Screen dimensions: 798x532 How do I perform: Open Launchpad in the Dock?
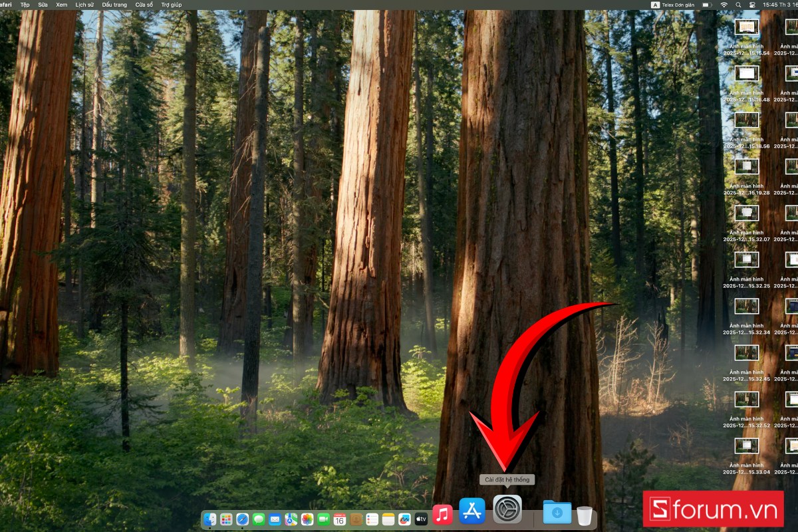coord(226,519)
